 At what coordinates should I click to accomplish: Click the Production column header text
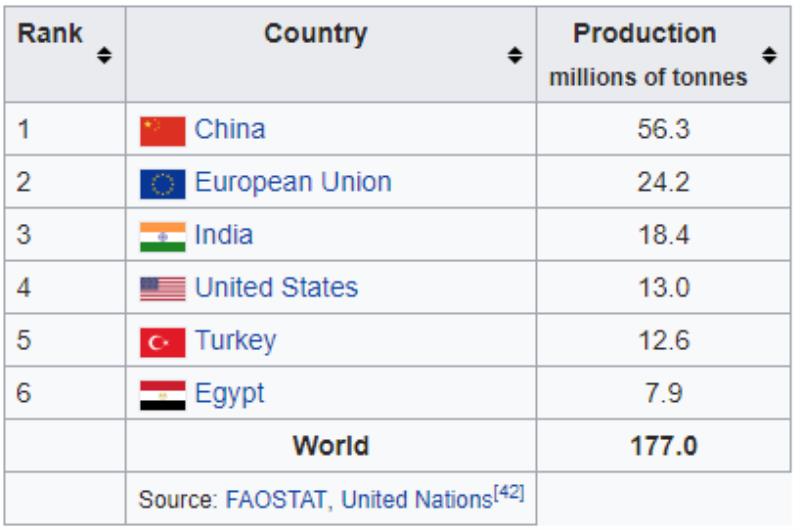[644, 34]
